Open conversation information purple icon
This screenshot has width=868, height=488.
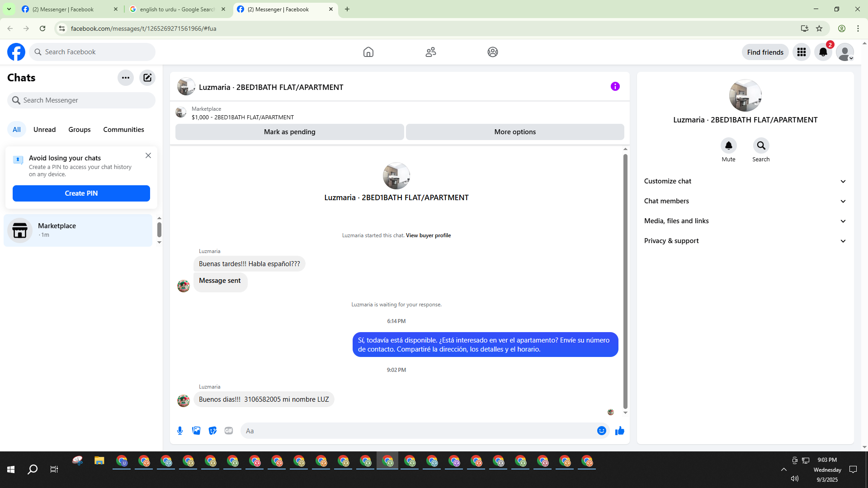click(615, 86)
